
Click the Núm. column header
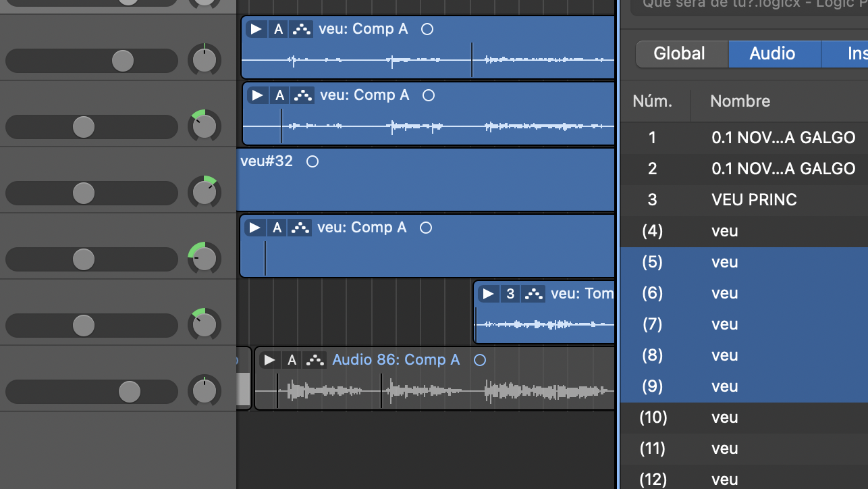(x=652, y=101)
